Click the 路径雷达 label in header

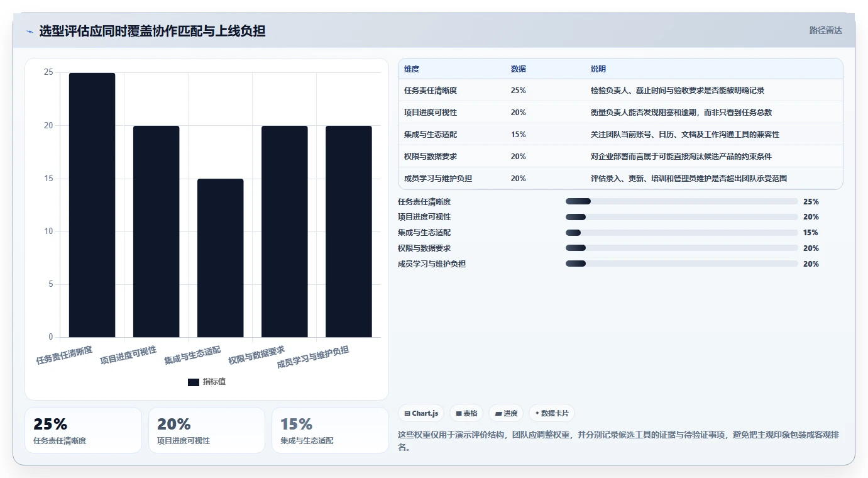[825, 30]
